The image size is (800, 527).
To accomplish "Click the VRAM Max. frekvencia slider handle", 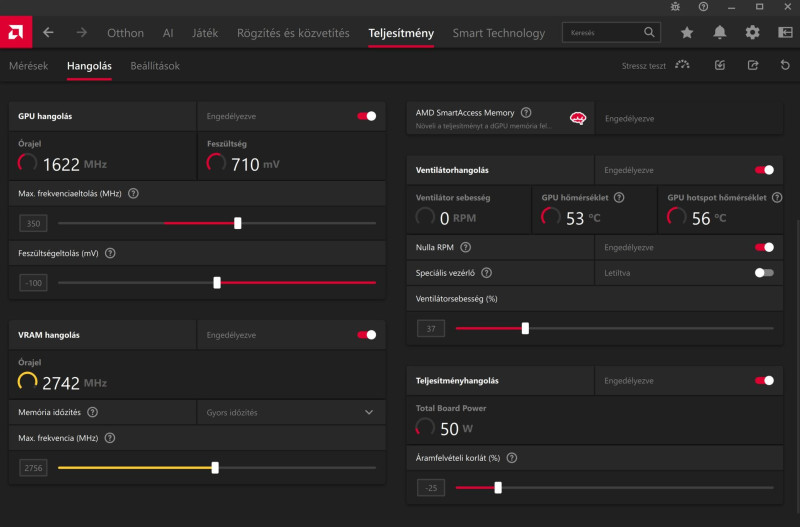I will pyautogui.click(x=215, y=468).
